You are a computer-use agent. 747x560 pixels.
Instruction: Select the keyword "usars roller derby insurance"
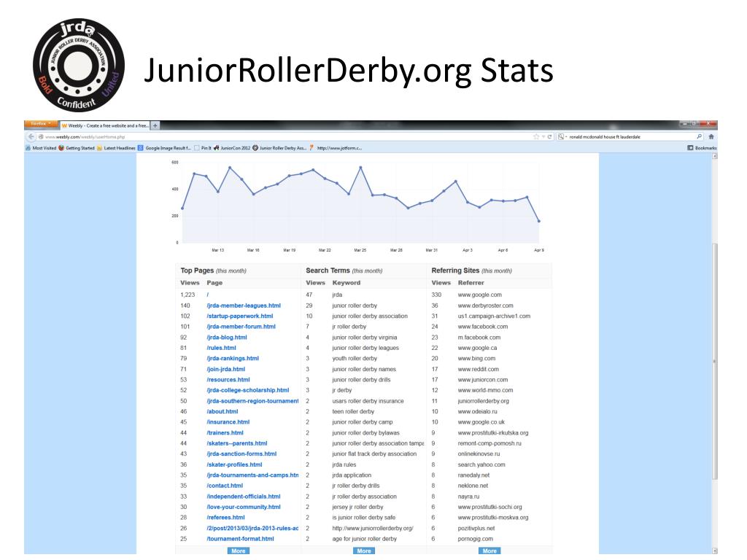pyautogui.click(x=368, y=401)
